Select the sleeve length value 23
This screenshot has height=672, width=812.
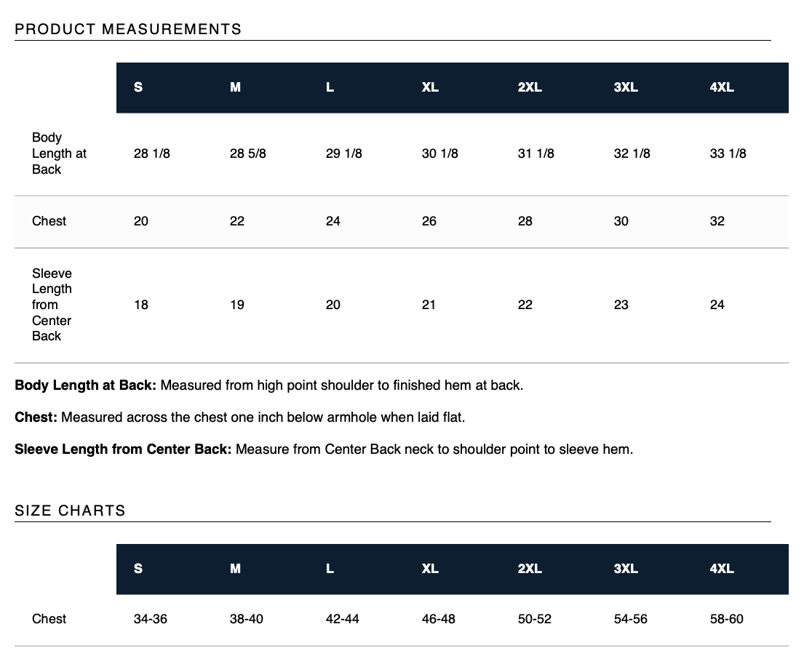coord(621,305)
